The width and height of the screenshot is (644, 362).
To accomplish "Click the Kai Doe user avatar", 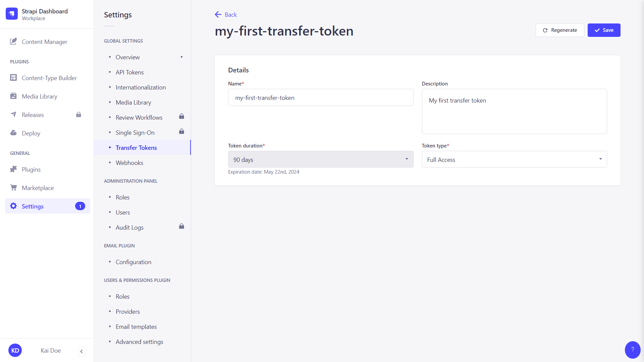I will click(x=15, y=350).
